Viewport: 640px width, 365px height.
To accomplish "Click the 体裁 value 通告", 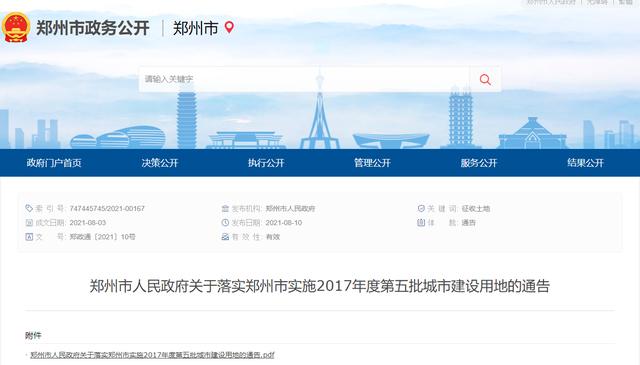I will [x=469, y=223].
